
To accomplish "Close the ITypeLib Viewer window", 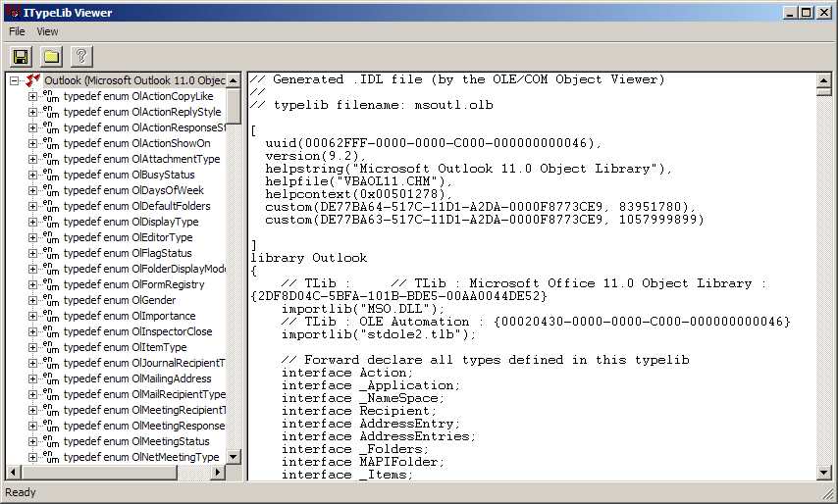I will pyautogui.click(x=824, y=13).
